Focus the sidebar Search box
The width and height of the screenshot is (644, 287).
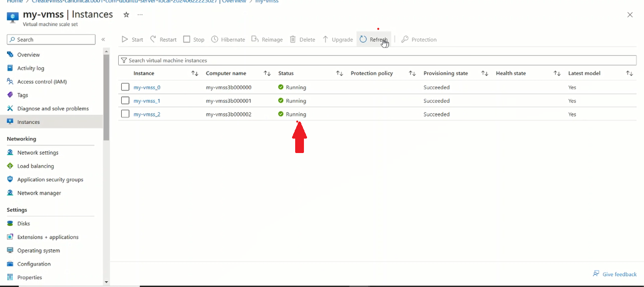51,40
